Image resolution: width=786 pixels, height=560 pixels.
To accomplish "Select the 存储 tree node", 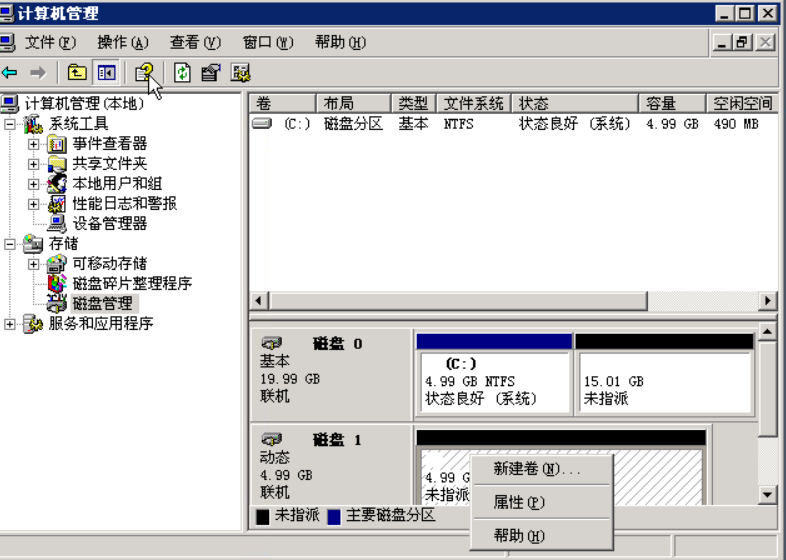I will pyautogui.click(x=64, y=244).
